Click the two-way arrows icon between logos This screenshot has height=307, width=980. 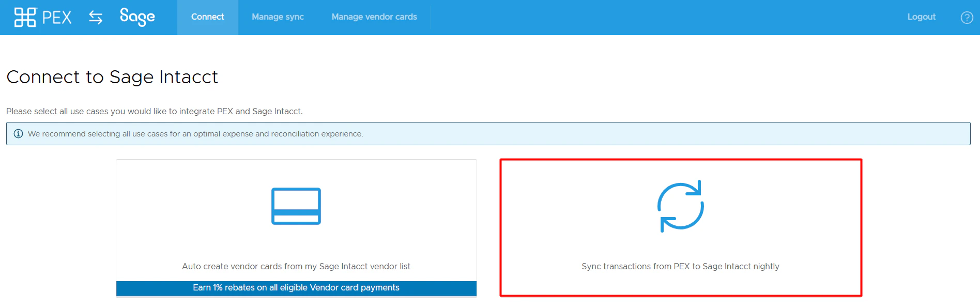96,17
